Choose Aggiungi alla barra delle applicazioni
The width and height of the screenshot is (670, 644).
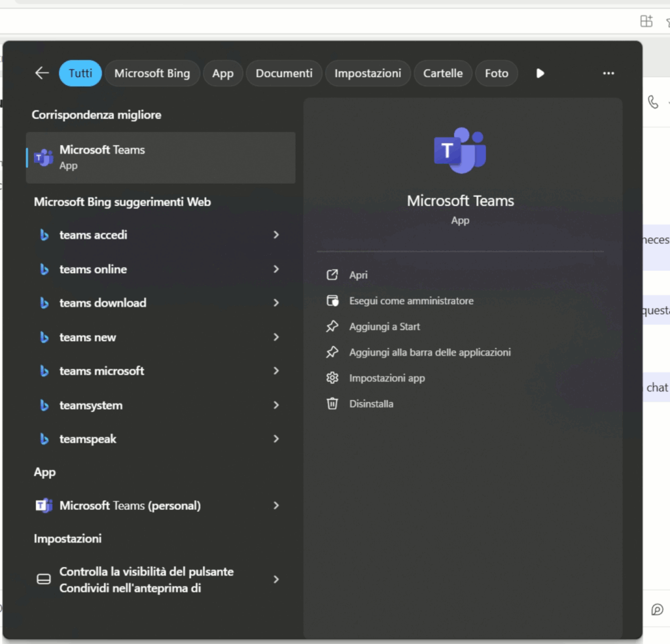(x=429, y=352)
